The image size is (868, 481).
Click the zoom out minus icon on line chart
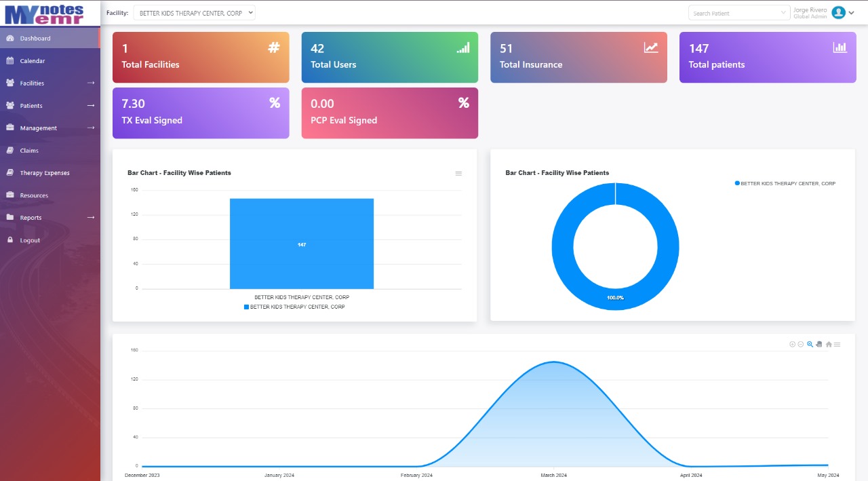click(801, 345)
